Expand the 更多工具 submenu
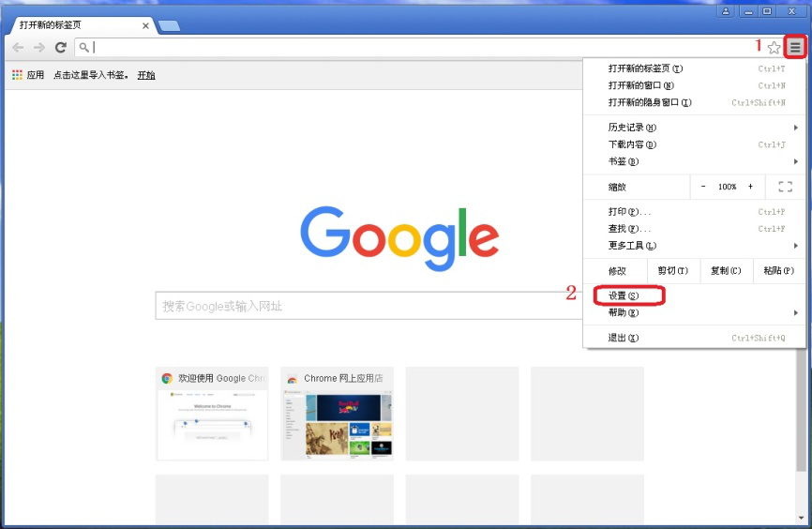Viewport: 812px width, 529px height. (694, 246)
